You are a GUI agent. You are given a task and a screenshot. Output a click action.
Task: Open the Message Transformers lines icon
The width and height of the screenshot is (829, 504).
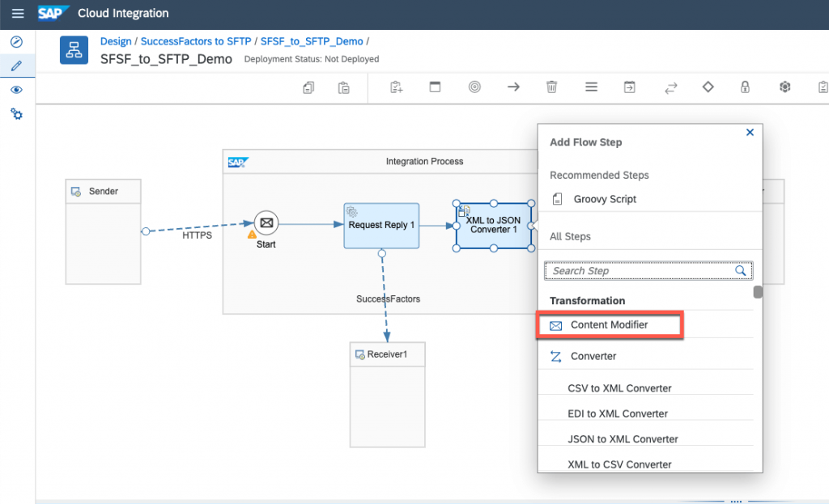coord(592,87)
